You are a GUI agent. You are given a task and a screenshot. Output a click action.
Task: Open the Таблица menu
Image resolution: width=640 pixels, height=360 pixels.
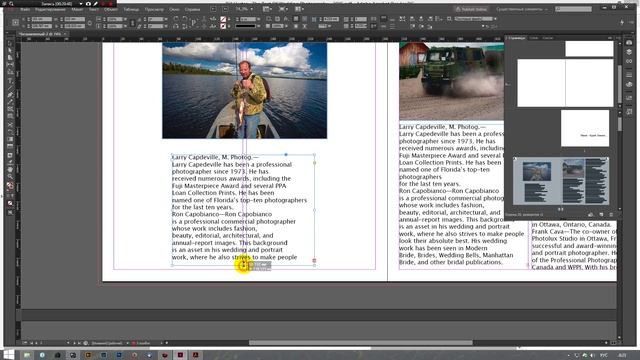click(131, 9)
